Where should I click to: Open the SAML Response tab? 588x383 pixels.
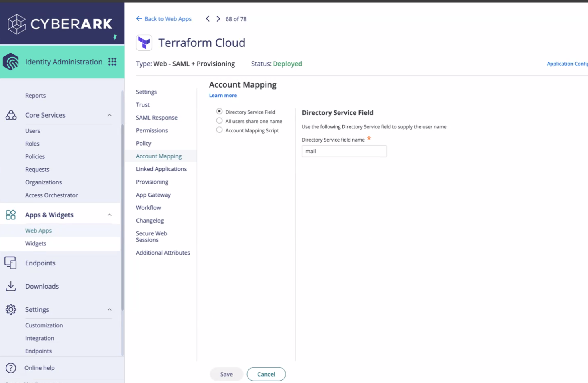point(156,118)
